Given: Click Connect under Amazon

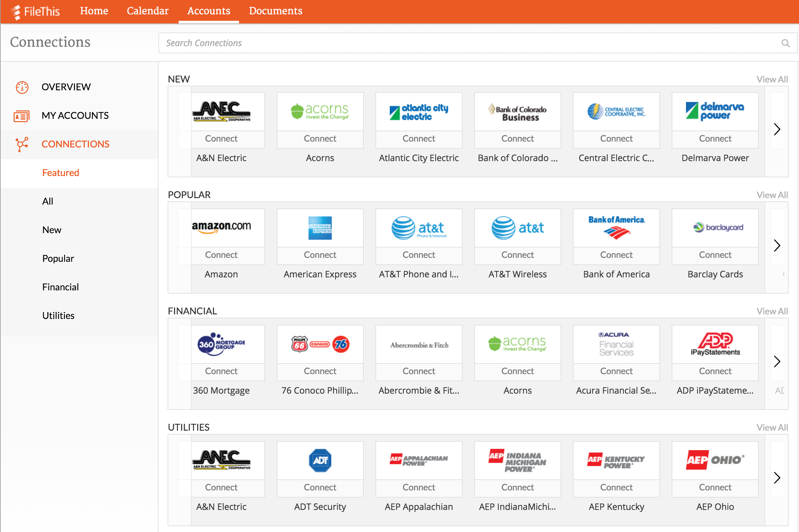Looking at the screenshot, I should coord(221,255).
